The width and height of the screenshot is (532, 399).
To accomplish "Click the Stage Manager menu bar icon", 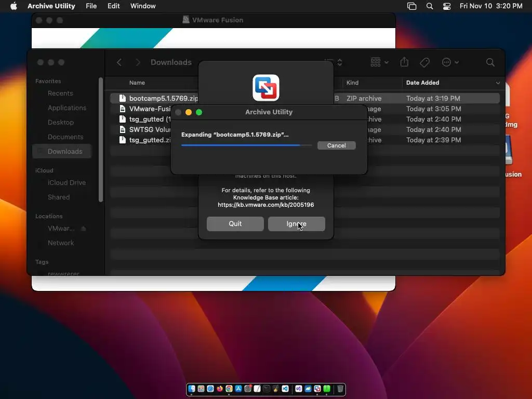I will coord(411,6).
